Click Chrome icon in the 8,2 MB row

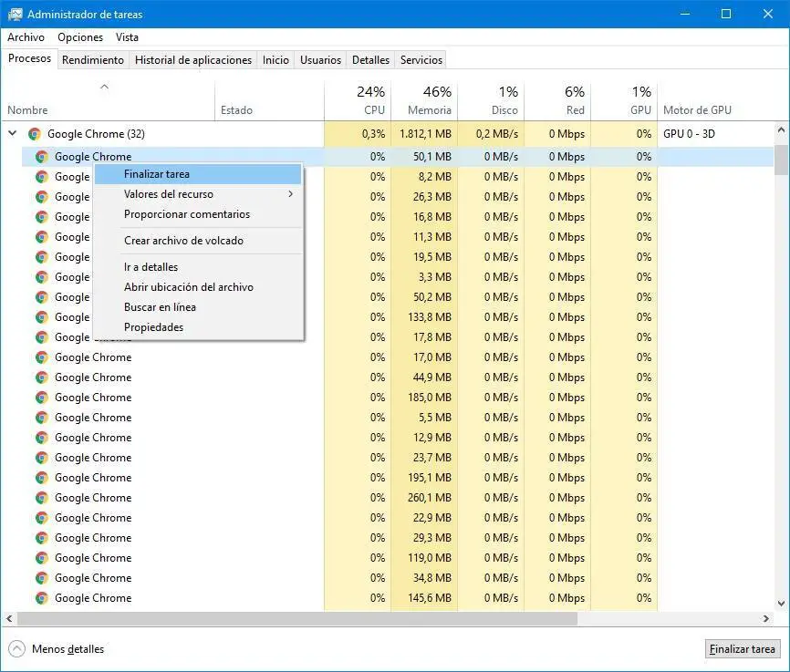click(x=42, y=177)
